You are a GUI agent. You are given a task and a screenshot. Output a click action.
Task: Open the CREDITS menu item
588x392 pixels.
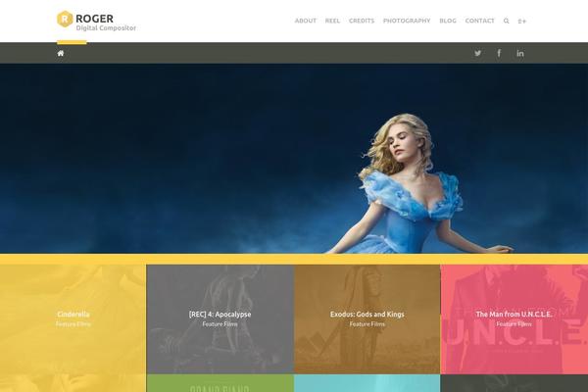pyautogui.click(x=362, y=21)
